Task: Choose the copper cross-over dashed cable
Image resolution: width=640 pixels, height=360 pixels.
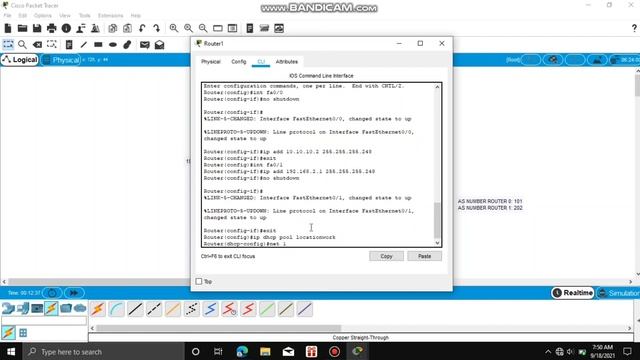Action: pos(154,309)
